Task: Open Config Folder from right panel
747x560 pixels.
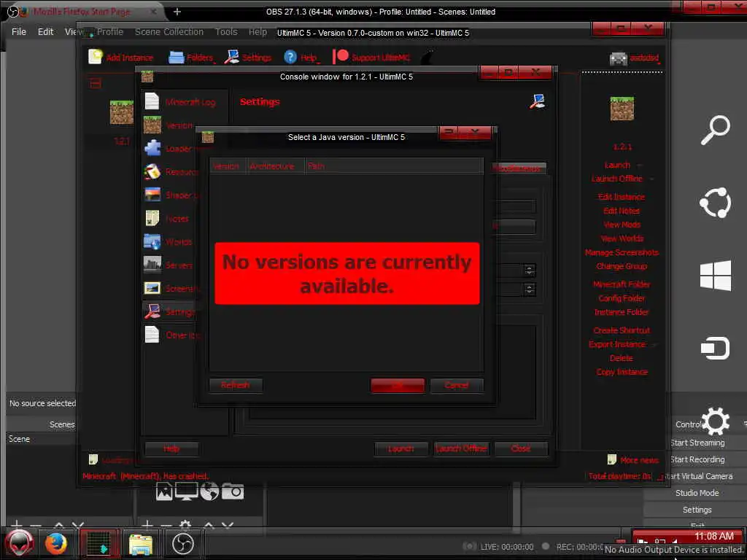Action: click(622, 298)
